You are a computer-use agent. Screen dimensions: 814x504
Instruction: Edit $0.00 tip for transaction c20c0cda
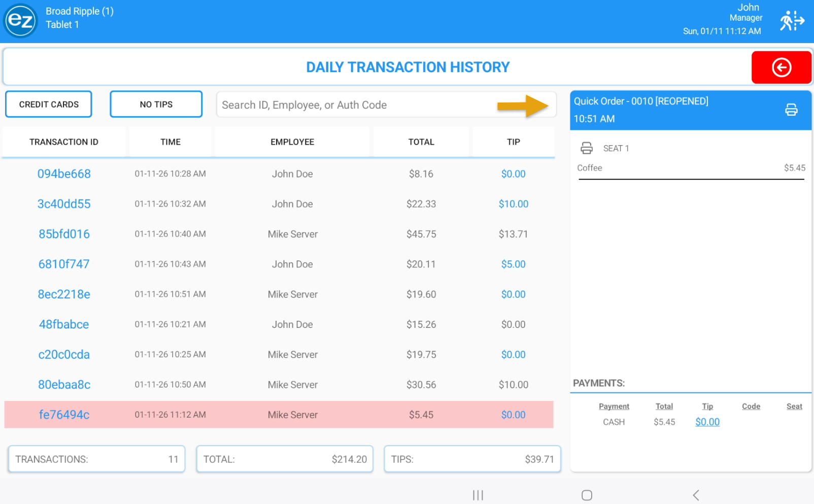pos(514,354)
